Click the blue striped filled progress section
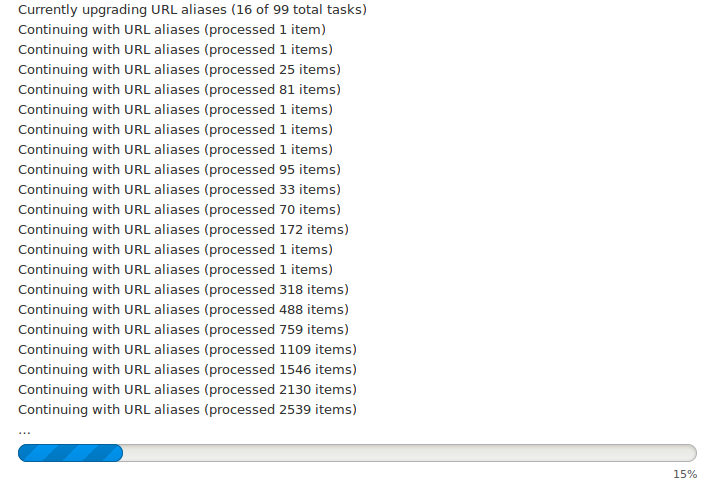The width and height of the screenshot is (707, 488). [x=70, y=453]
